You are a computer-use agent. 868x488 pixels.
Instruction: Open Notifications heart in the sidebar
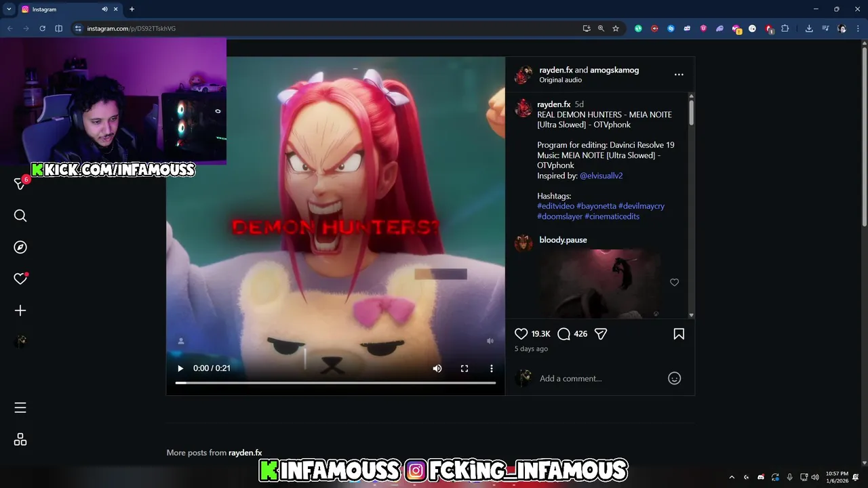click(20, 279)
